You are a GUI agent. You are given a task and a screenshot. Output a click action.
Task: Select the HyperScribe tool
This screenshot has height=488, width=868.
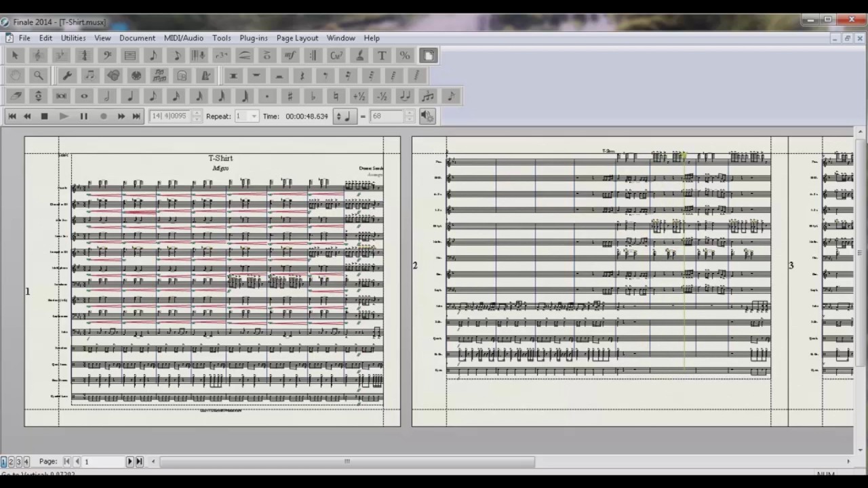(199, 56)
